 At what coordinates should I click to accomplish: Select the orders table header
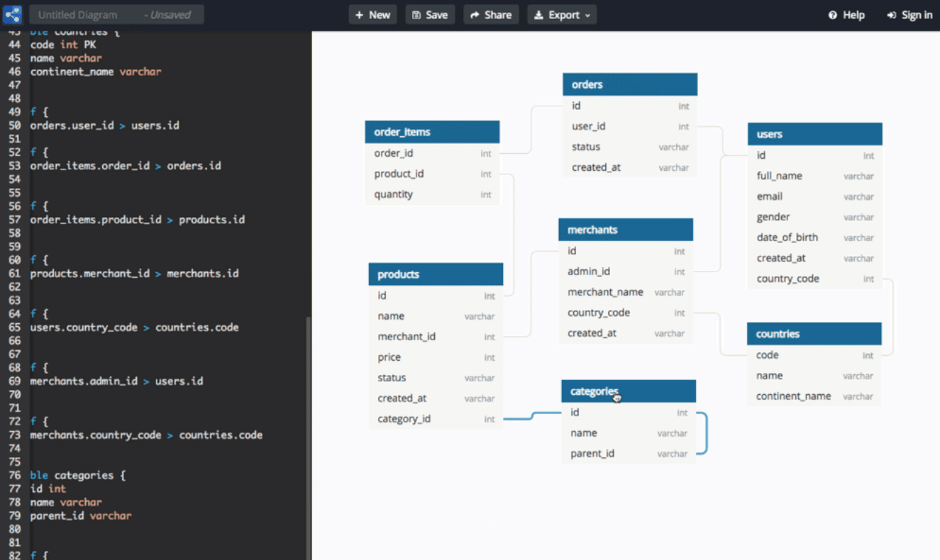click(629, 84)
